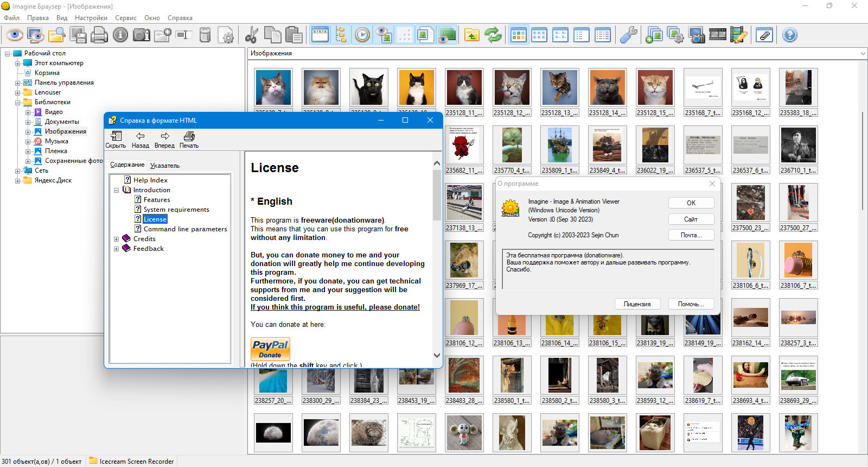Toggle the folder tree panel button
868x467 pixels.
pos(341,35)
